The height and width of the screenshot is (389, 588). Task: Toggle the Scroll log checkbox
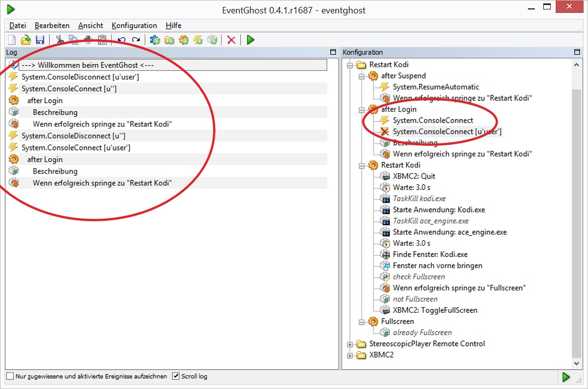point(175,376)
